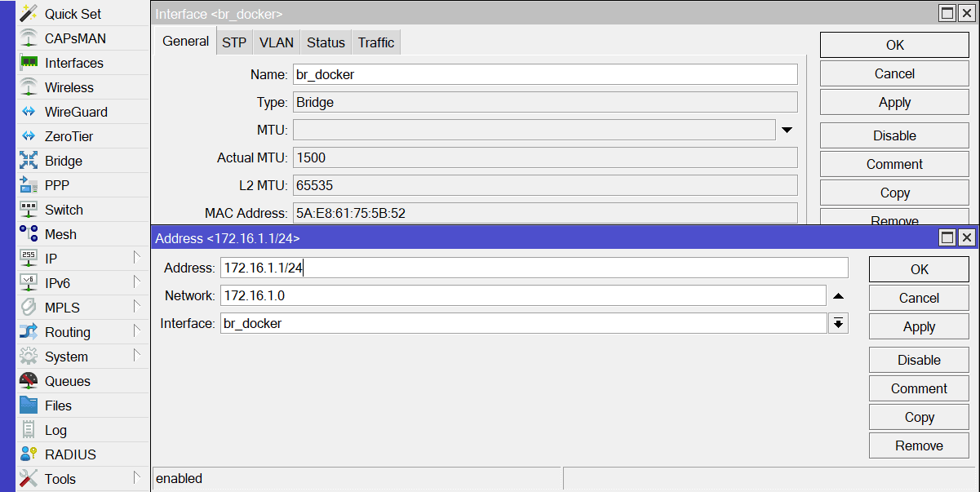Screen dimensions: 980x492
Task: Expand the Routing submenu arrow
Action: pyautogui.click(x=136, y=332)
